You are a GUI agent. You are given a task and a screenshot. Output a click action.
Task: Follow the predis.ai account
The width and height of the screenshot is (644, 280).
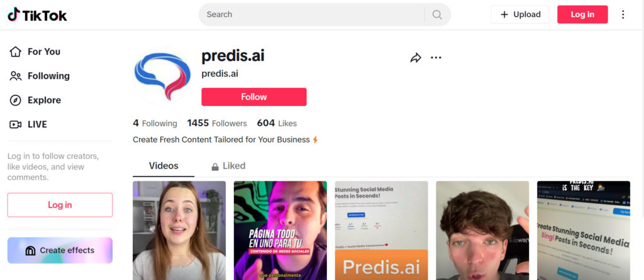pyautogui.click(x=254, y=97)
